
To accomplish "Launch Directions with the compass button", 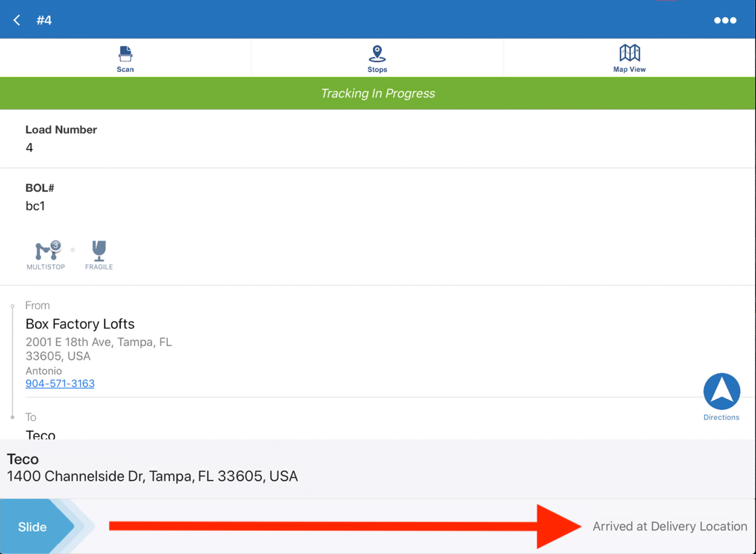I will click(721, 392).
